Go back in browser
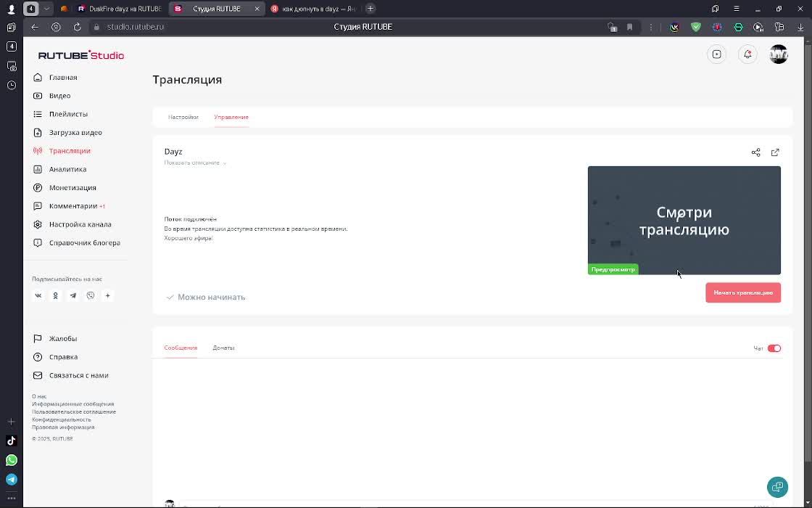 point(35,27)
